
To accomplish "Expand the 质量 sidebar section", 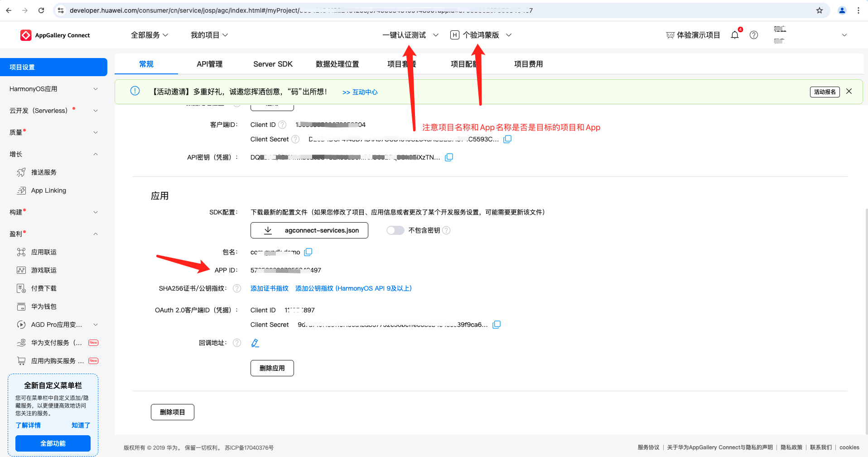I will click(x=53, y=132).
